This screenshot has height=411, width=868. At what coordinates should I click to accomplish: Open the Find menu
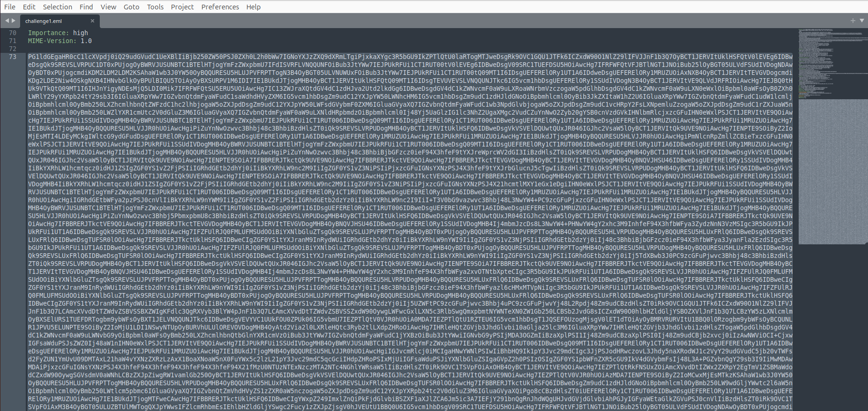(86, 7)
